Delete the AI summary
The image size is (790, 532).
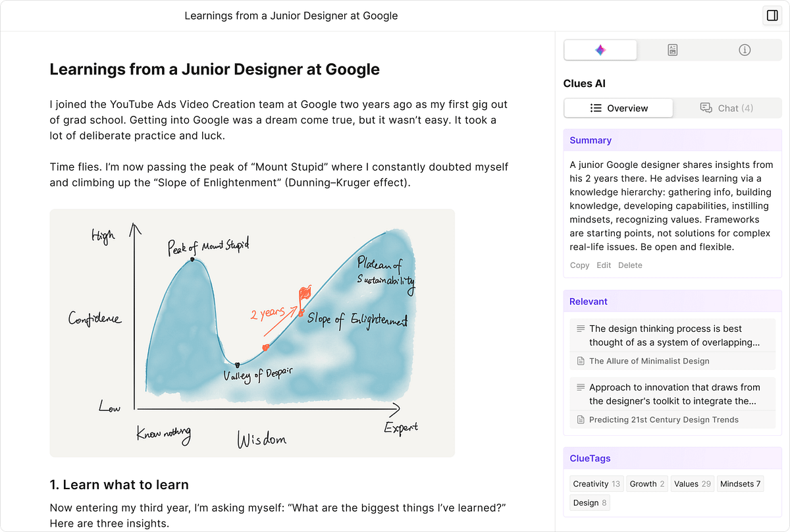(630, 265)
